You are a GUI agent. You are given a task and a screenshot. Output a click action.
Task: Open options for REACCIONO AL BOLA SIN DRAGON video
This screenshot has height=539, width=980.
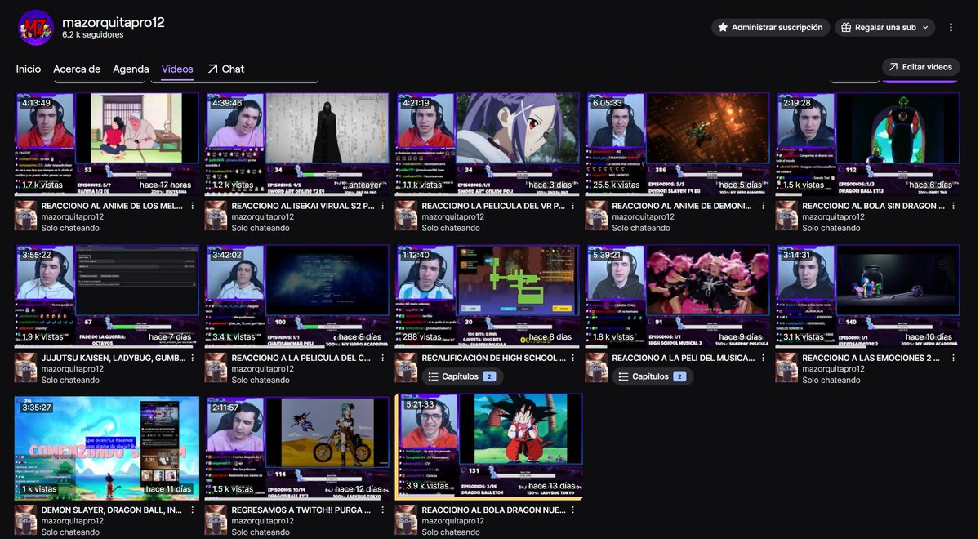coord(954,206)
